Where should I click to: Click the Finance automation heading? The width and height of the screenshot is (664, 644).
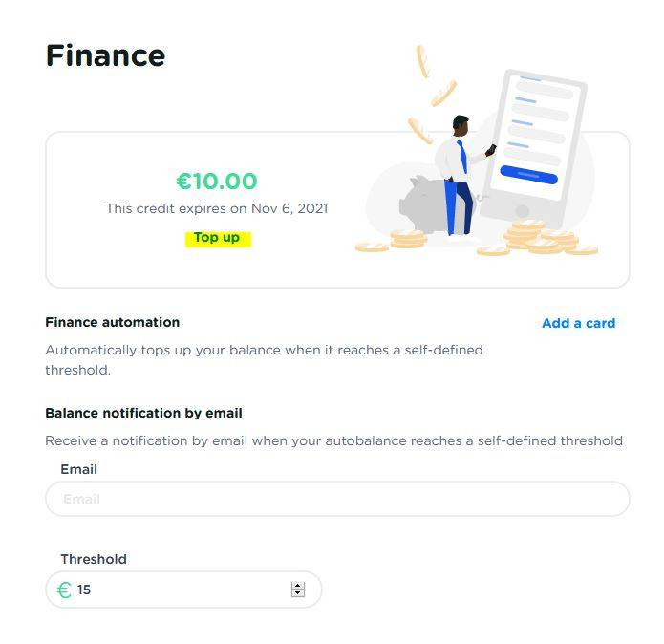point(112,322)
